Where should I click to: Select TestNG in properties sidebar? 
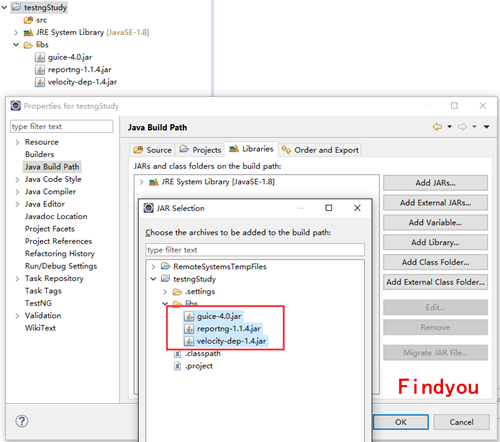pyautogui.click(x=38, y=303)
